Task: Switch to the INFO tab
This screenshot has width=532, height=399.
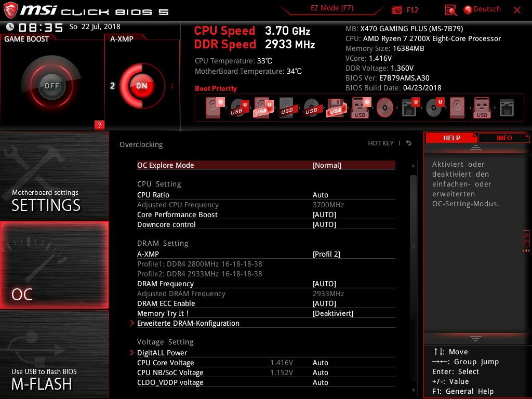Action: [x=504, y=138]
